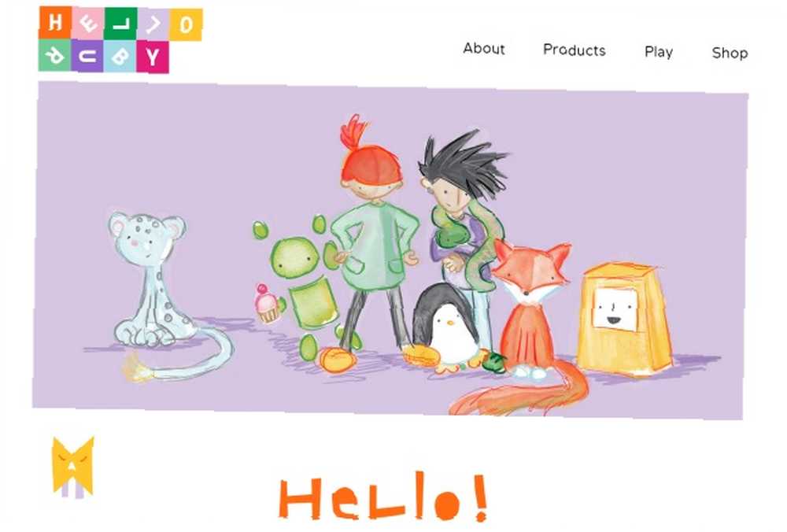Click the orange Hello! heading
The width and height of the screenshot is (787, 532).
(383, 497)
